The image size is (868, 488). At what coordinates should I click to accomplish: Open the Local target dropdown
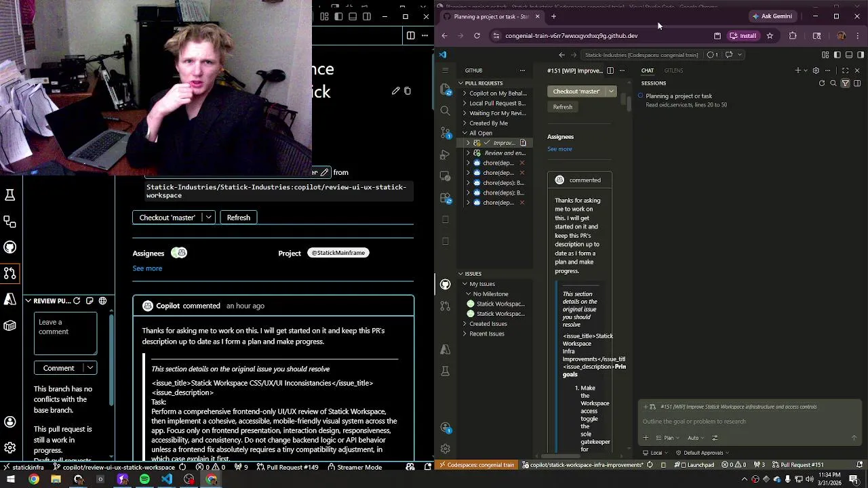(x=656, y=453)
